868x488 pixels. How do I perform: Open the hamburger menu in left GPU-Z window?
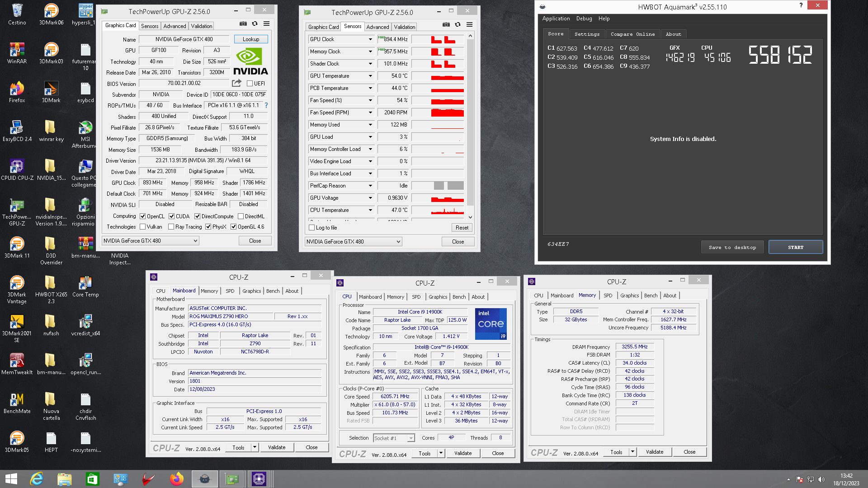point(267,24)
